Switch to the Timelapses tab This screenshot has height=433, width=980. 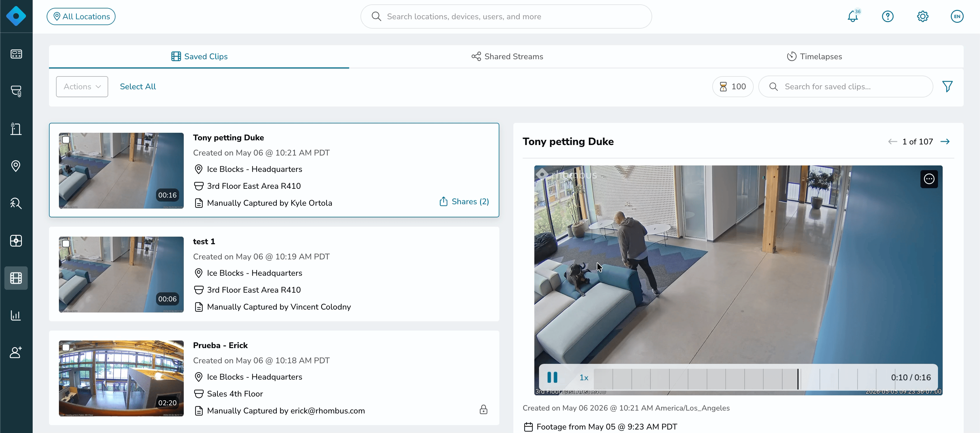tap(814, 57)
